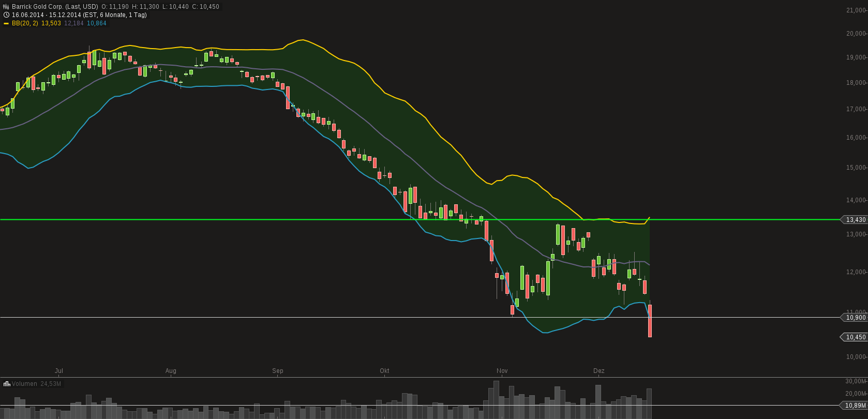Click the '20,00M' volume axis label
The width and height of the screenshot is (868, 419).
coord(856,394)
